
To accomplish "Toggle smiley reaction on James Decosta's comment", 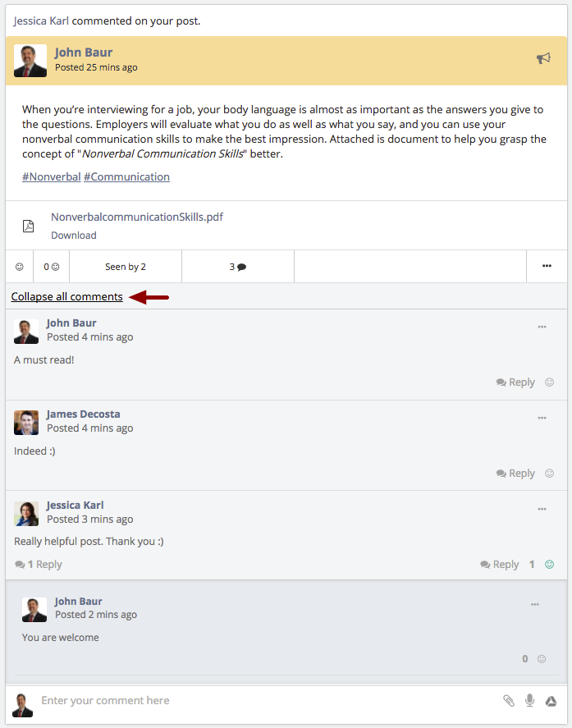I will [549, 473].
